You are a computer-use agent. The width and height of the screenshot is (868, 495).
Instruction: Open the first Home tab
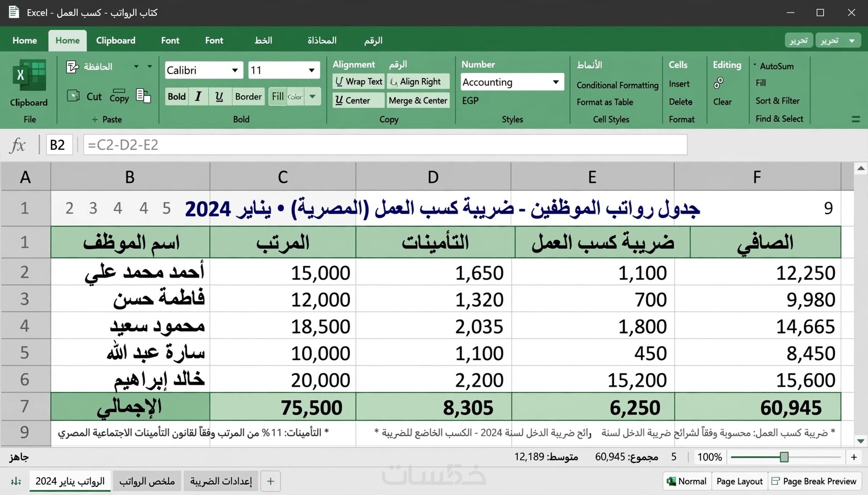(25, 40)
